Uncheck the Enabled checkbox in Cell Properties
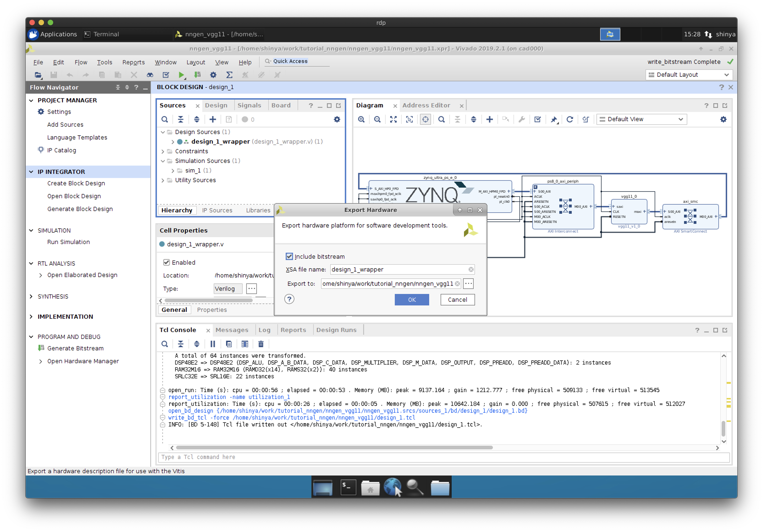This screenshot has width=763, height=532. pyautogui.click(x=166, y=262)
